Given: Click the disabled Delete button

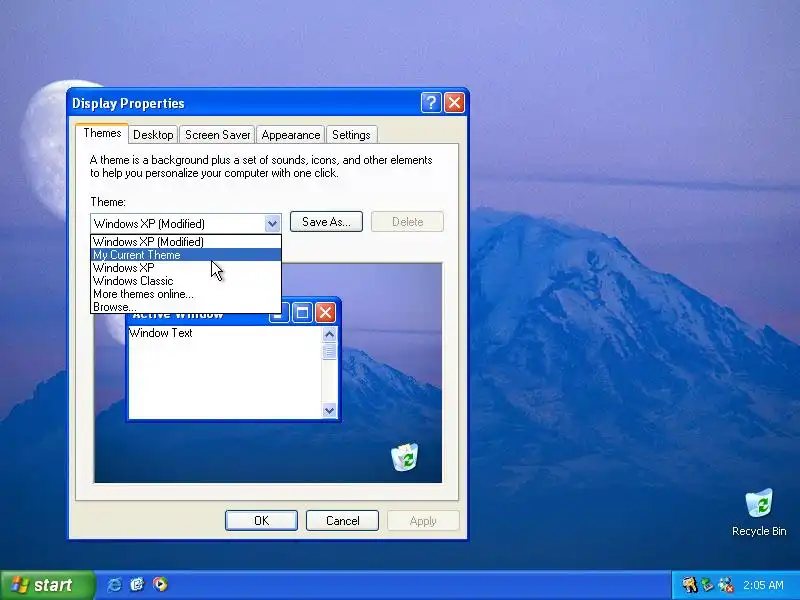Looking at the screenshot, I should (x=408, y=222).
